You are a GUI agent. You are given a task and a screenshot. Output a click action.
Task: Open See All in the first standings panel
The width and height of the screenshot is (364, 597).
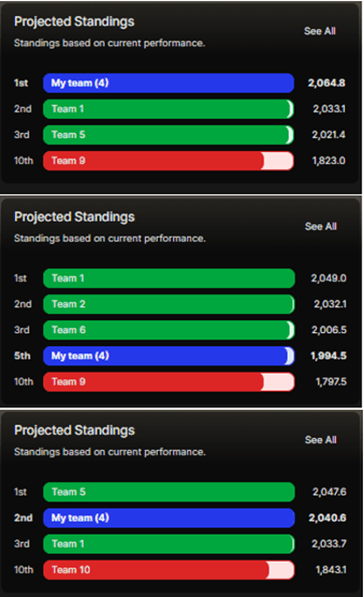click(319, 31)
